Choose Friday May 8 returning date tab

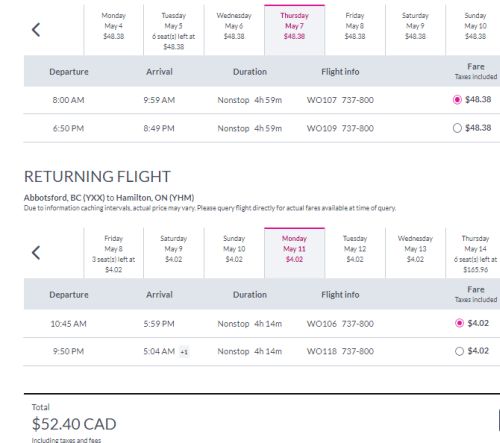114,253
